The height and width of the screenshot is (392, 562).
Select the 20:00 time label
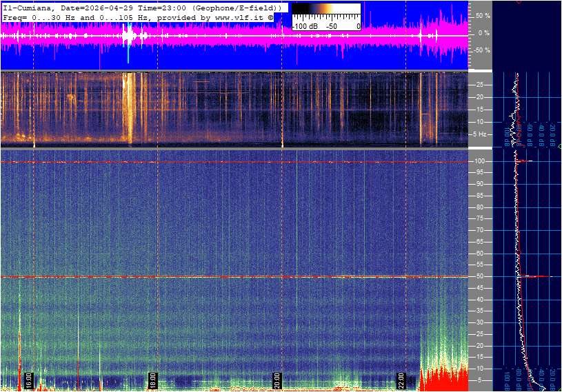click(277, 380)
